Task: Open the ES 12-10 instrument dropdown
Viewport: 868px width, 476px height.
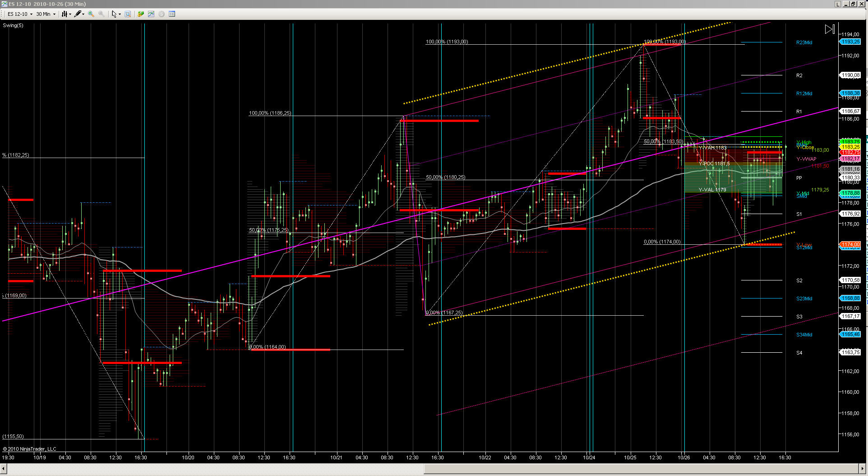Action: 20,14
